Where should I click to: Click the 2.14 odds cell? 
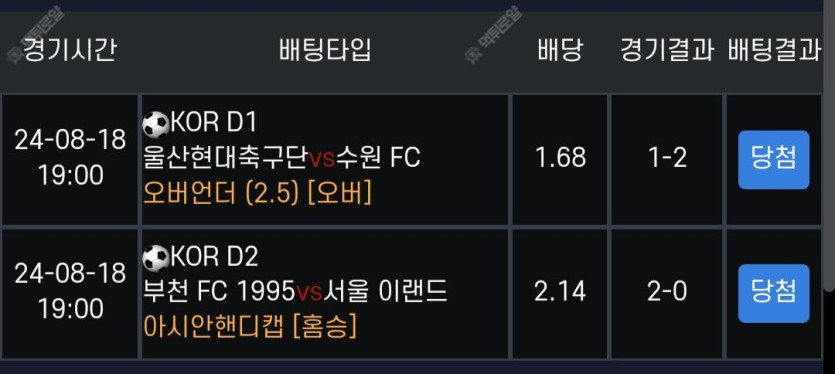point(560,292)
